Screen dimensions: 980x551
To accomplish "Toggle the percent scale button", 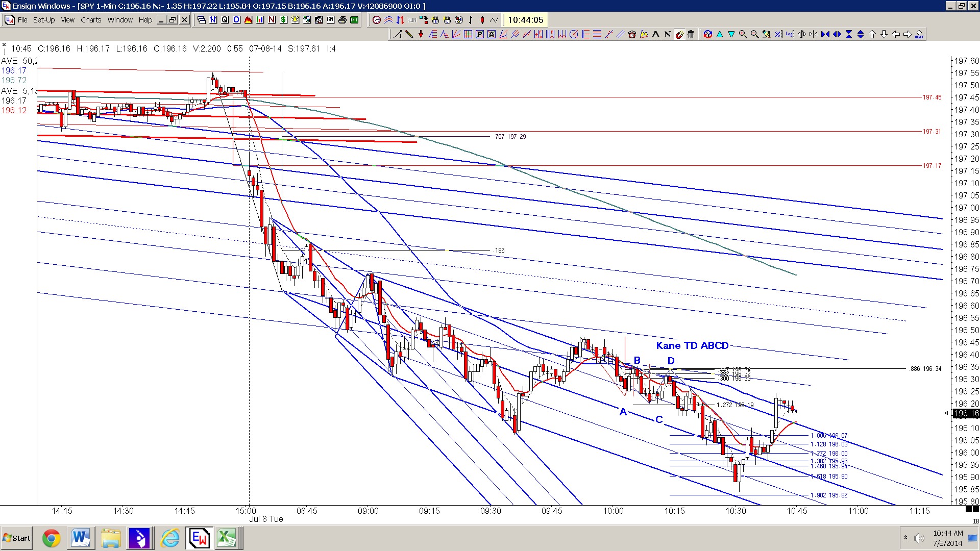I will click(x=778, y=34).
